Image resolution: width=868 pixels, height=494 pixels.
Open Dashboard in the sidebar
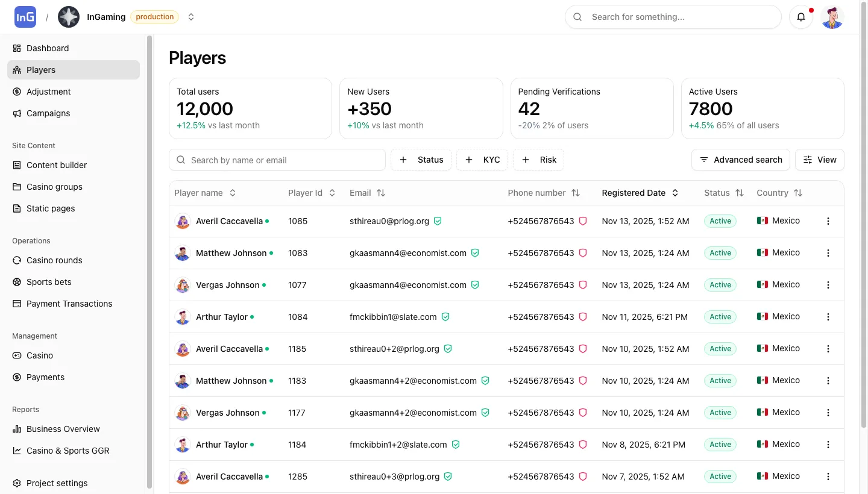tap(48, 48)
